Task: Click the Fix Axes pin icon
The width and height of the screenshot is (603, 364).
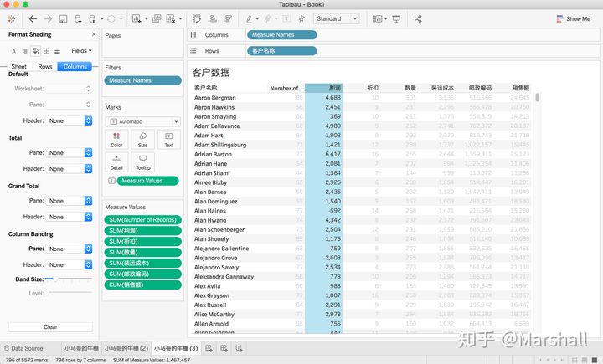Action: pos(301,19)
